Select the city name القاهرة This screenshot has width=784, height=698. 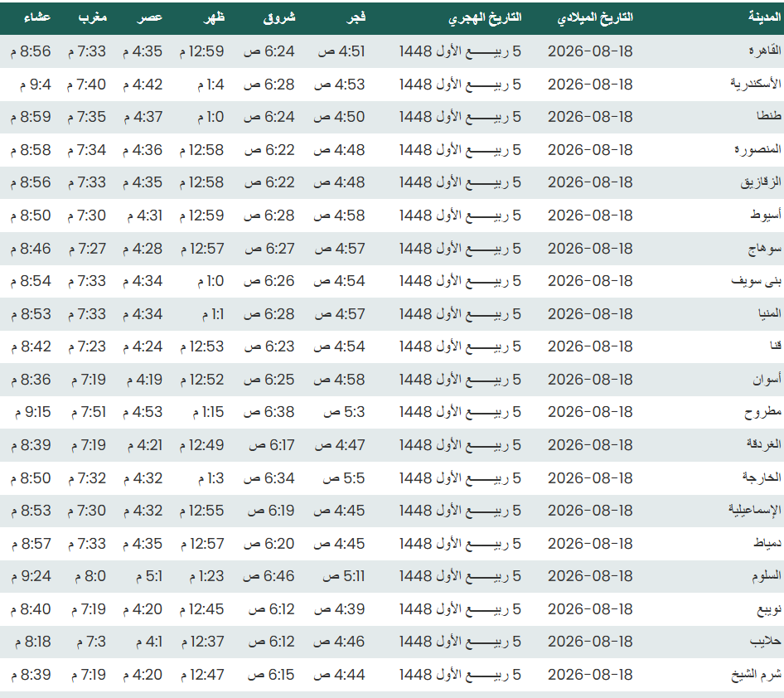pyautogui.click(x=764, y=51)
